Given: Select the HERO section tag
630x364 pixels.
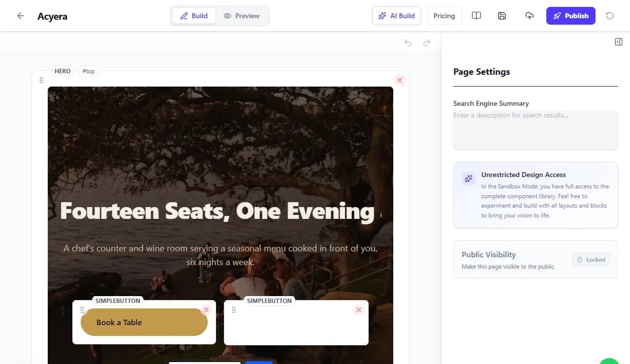Looking at the screenshot, I should 63,71.
